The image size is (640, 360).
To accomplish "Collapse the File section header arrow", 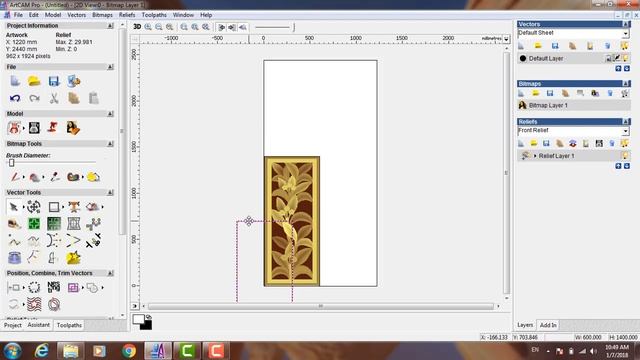I will pyautogui.click(x=110, y=67).
